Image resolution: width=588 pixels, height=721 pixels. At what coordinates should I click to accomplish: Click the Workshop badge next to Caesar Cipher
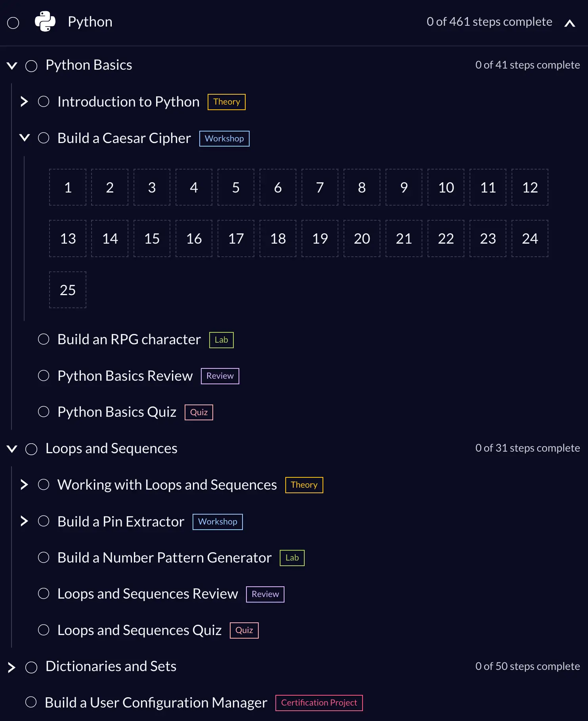coord(224,139)
